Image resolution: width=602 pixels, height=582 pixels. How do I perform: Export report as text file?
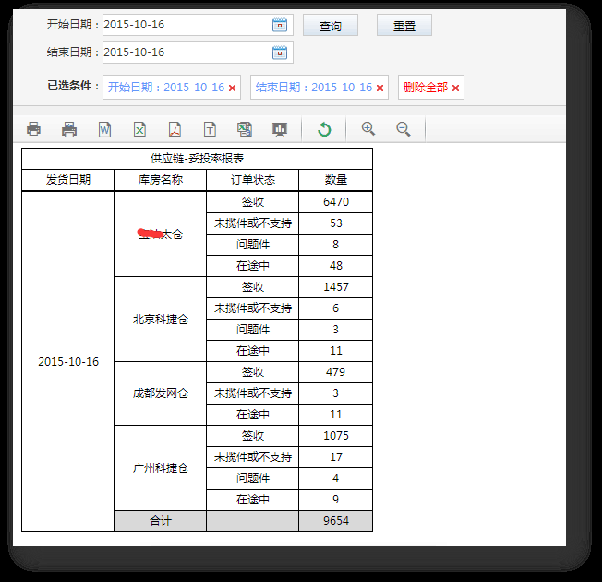(209, 129)
